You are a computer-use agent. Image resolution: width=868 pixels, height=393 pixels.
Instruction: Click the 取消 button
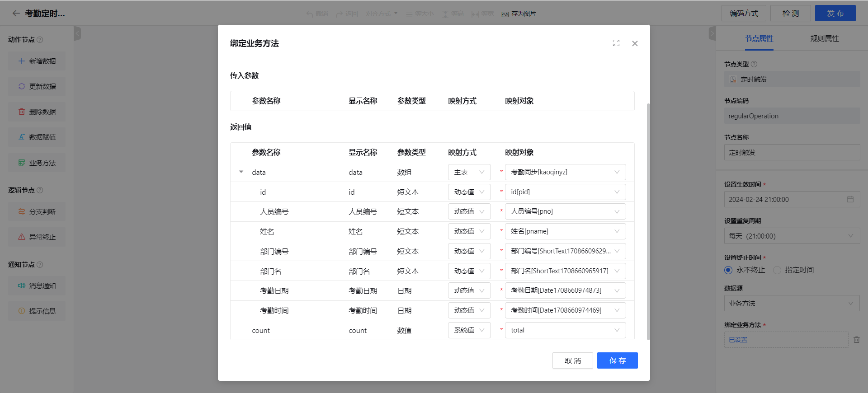(x=573, y=360)
